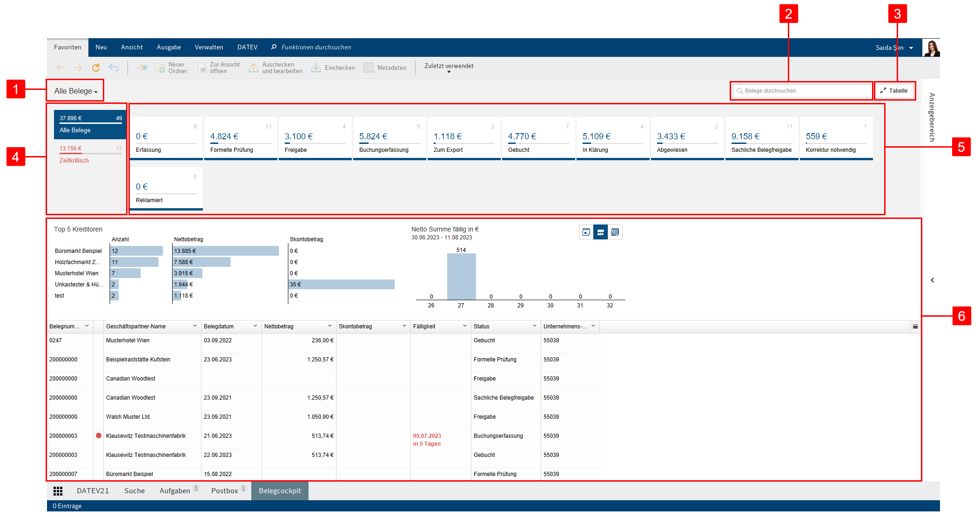The width and height of the screenshot is (980, 517).
Task: Open the Gebucht status tile
Action: pyautogui.click(x=538, y=139)
